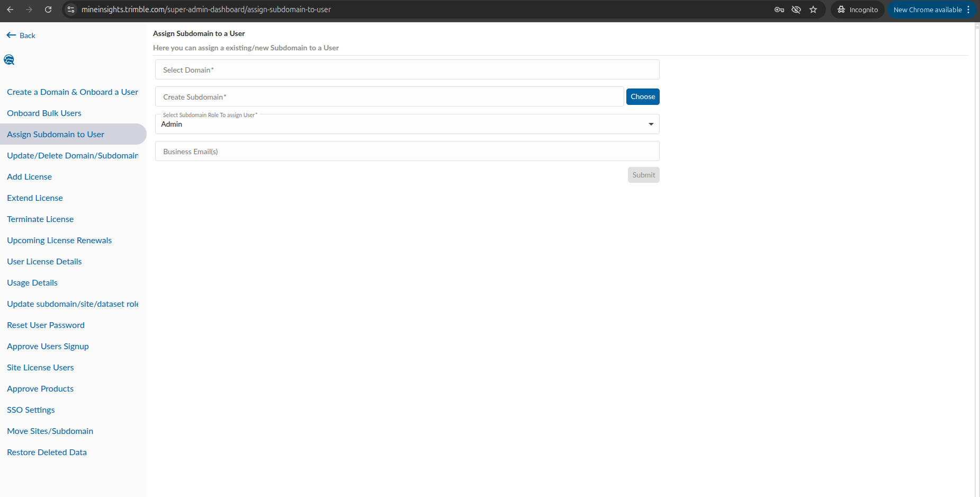Open the password key icon
The width and height of the screenshot is (980, 497).
point(779,10)
